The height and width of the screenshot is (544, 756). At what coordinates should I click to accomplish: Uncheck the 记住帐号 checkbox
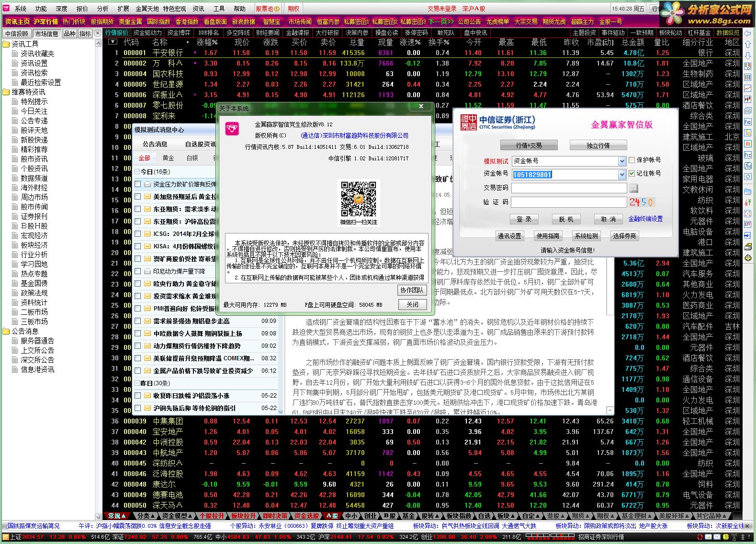(632, 174)
